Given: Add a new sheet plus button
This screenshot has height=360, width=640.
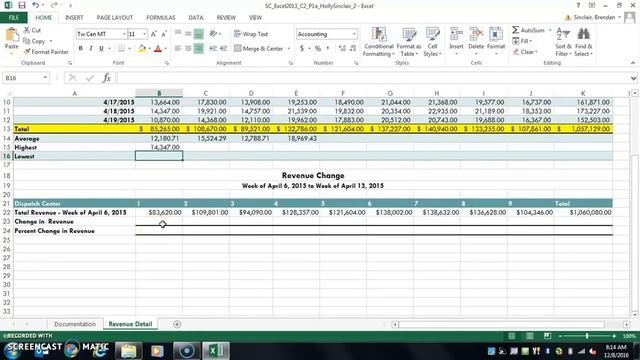Looking at the screenshot, I should point(177,324).
